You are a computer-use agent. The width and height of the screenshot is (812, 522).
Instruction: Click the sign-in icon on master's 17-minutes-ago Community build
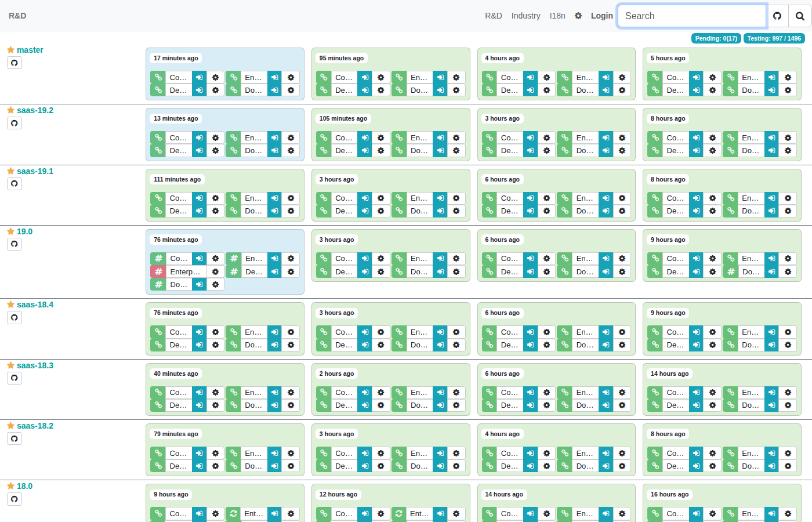[199, 77]
